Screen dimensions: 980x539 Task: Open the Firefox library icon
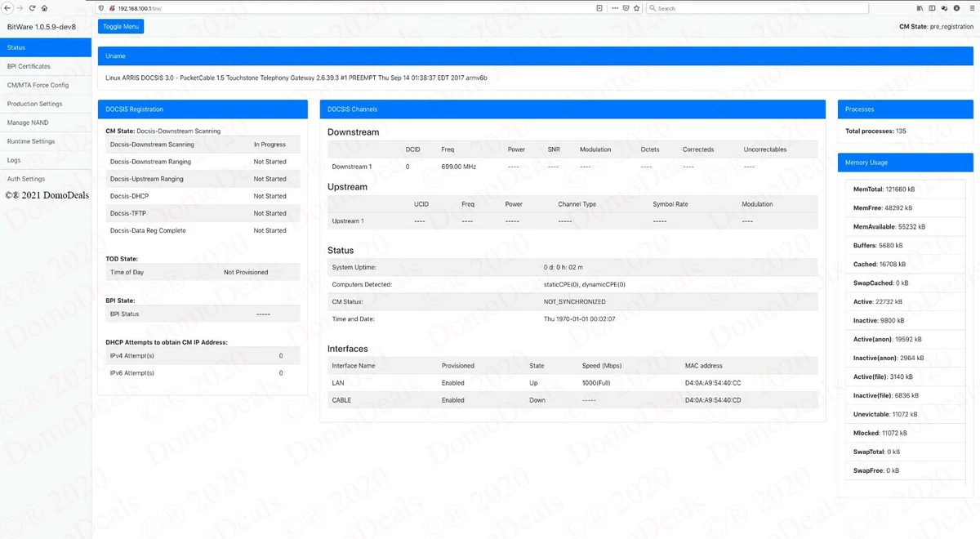pyautogui.click(x=920, y=7)
